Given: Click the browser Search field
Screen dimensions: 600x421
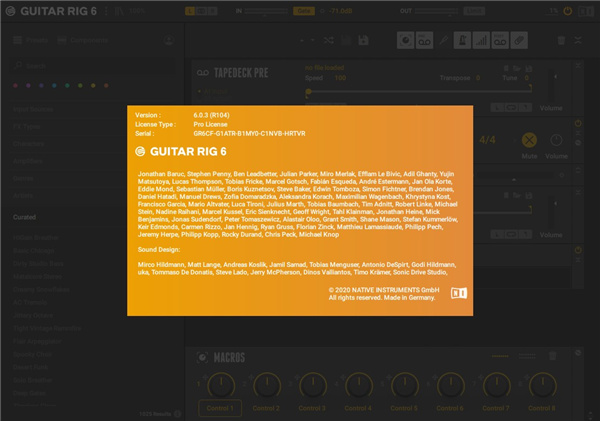Looking at the screenshot, I should pos(93,66).
